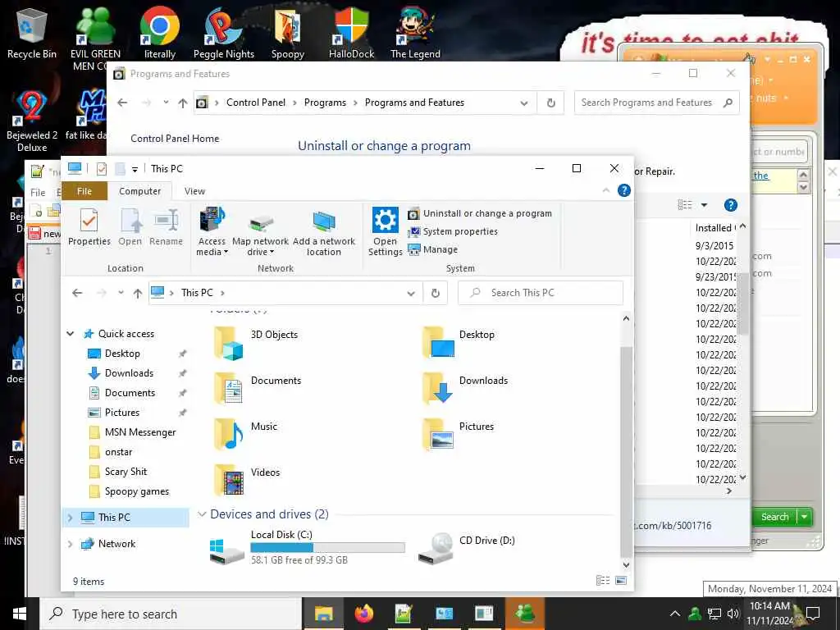Select the Downloads folder in main pane
Image resolution: width=840 pixels, height=630 pixels.
coord(465,388)
